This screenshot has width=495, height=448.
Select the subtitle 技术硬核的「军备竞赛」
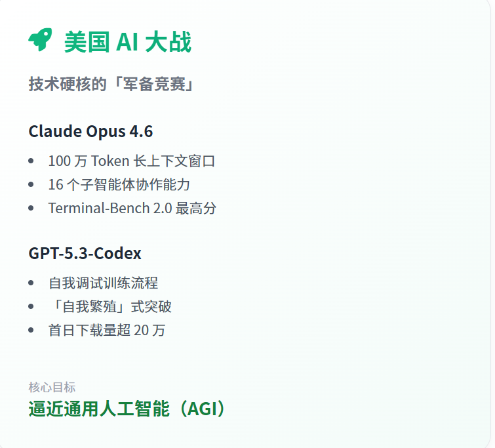111,85
